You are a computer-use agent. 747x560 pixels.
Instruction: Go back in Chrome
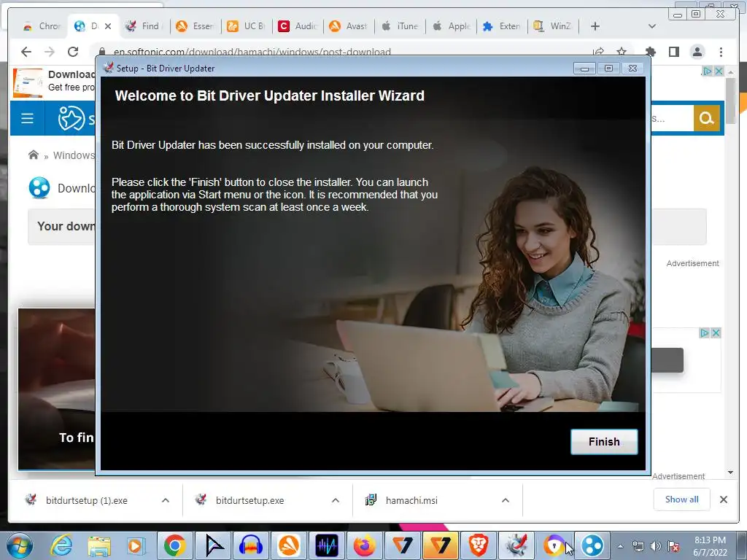click(x=26, y=52)
